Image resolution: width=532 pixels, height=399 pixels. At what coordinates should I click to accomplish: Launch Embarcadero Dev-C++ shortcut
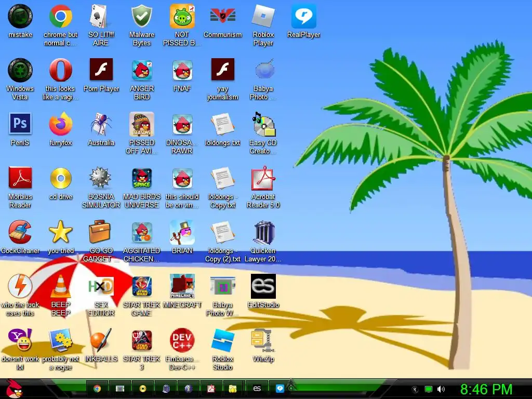(182, 340)
